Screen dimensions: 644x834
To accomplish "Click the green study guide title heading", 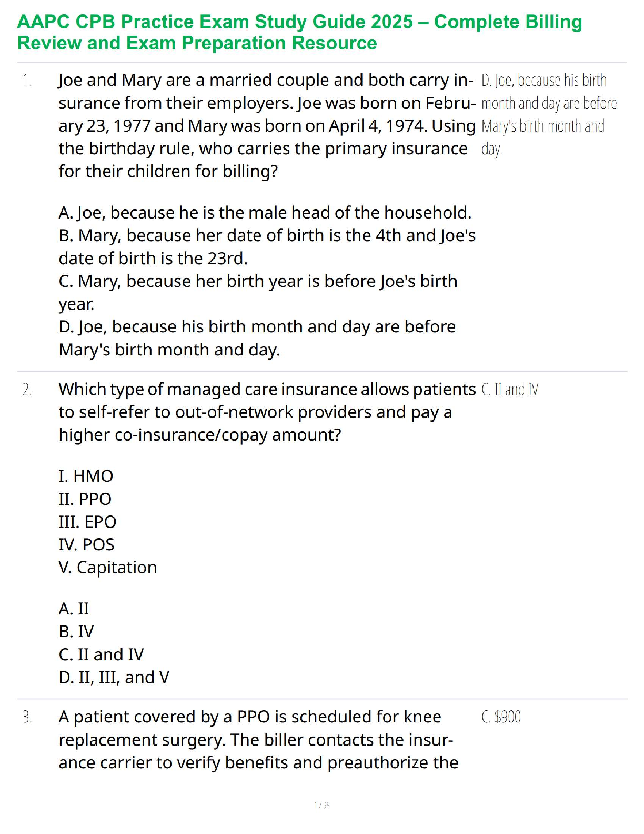I will (300, 32).
